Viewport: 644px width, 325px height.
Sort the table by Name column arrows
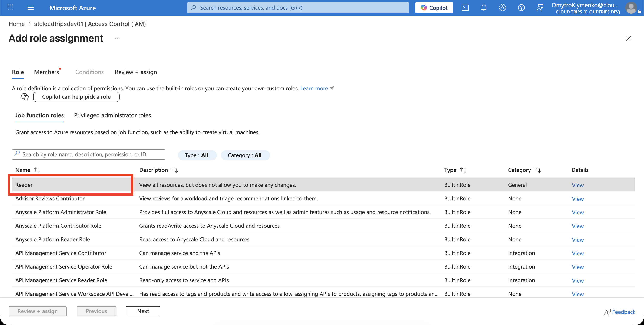(x=37, y=170)
